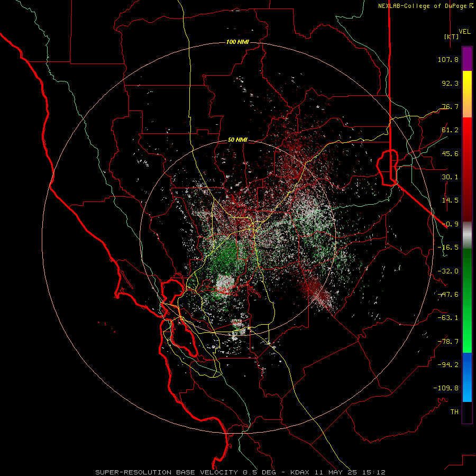Click the 61.2 velocity scale value

[x=450, y=130]
